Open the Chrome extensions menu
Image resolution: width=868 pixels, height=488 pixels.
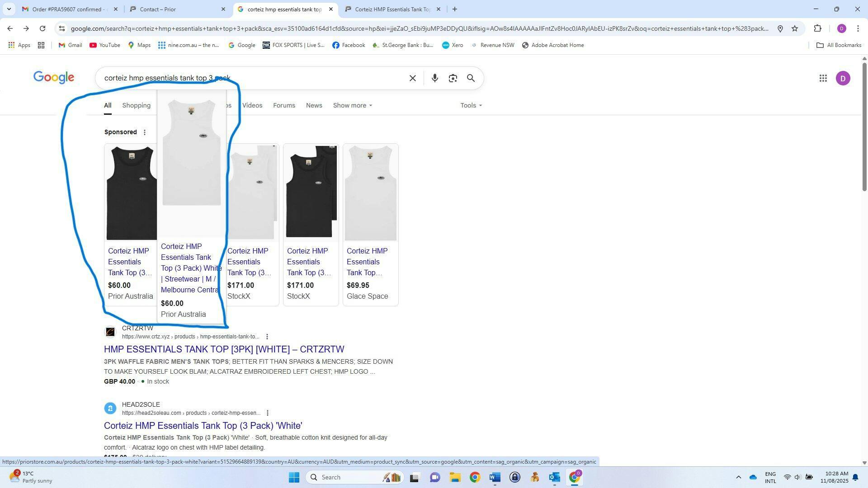tap(817, 28)
